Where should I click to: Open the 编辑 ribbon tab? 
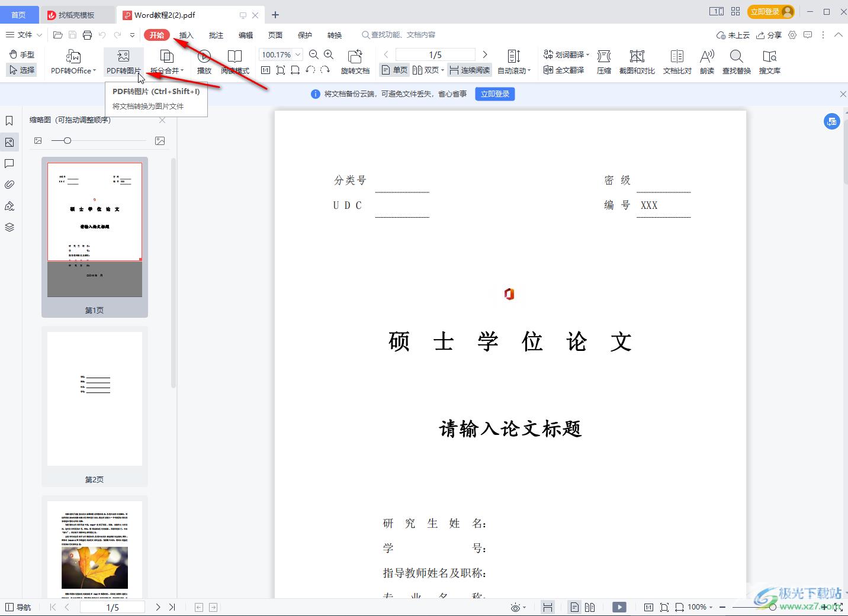[x=246, y=35]
